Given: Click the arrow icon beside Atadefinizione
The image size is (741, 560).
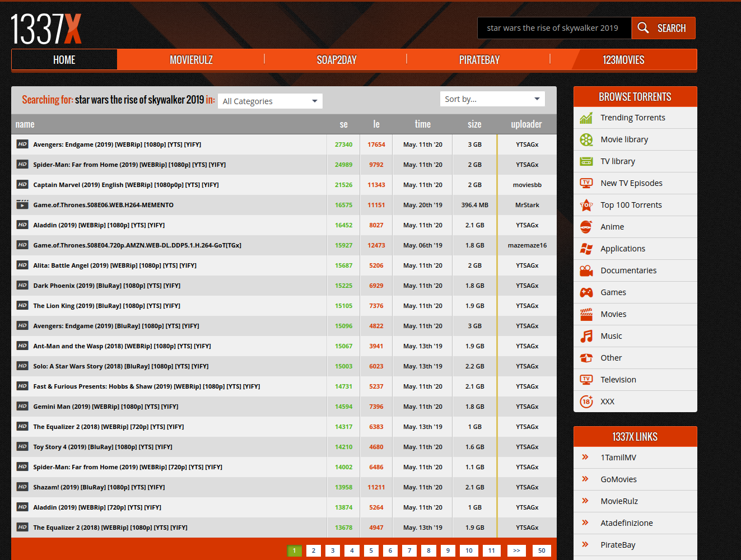Looking at the screenshot, I should click(x=585, y=522).
